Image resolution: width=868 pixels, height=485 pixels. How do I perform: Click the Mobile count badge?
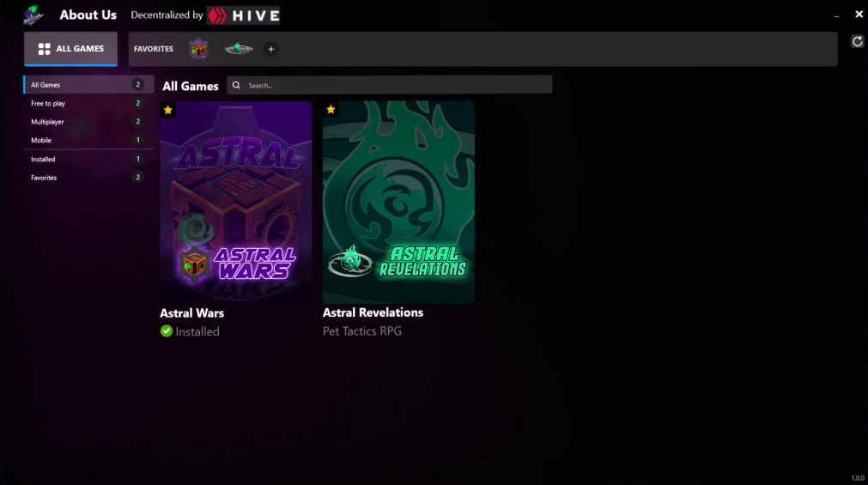click(x=138, y=140)
